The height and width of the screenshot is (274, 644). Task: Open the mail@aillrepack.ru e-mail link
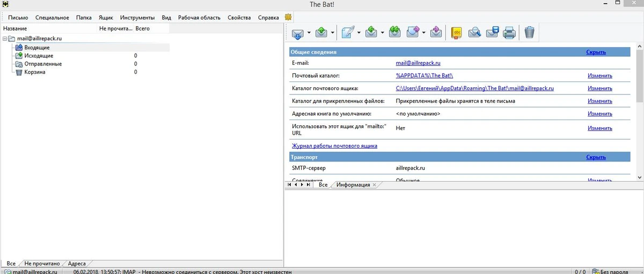click(418, 63)
